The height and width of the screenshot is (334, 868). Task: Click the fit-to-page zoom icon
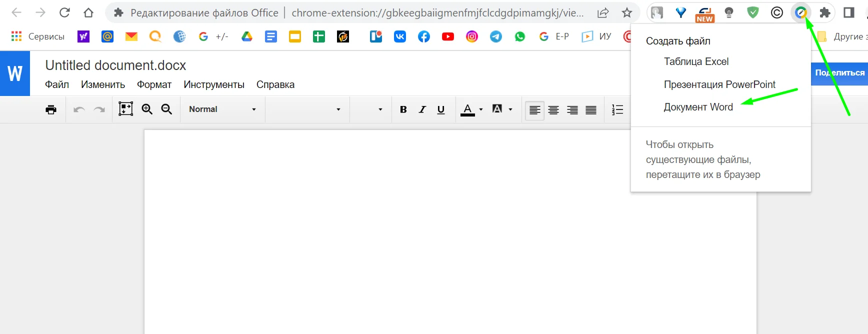(x=125, y=109)
